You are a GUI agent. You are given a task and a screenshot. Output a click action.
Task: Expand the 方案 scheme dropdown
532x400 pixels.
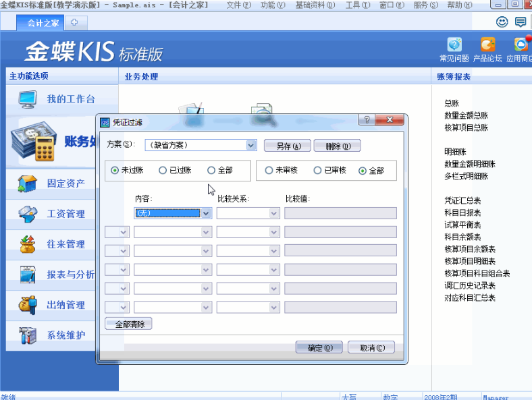251,145
